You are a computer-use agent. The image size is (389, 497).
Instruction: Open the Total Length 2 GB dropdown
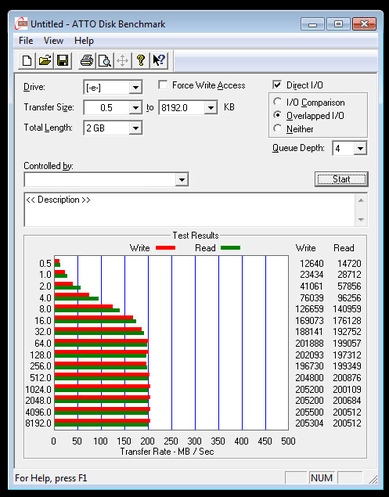135,128
